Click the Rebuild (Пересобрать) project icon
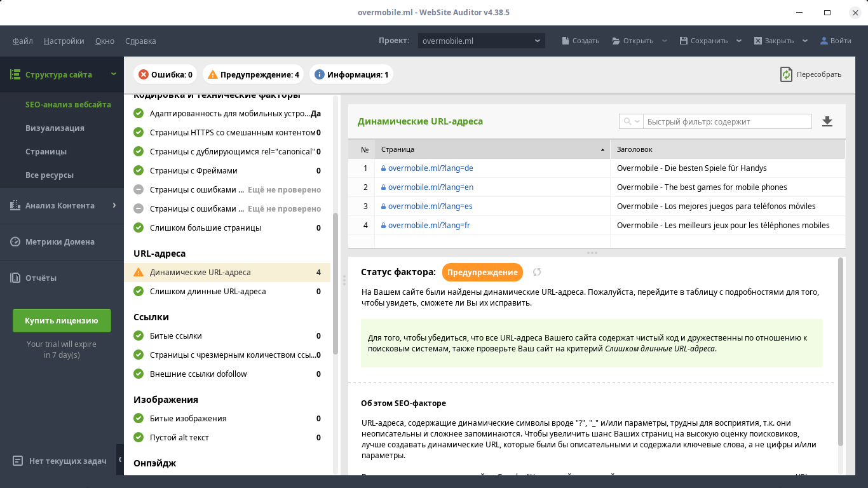This screenshot has width=868, height=488. coord(787,74)
